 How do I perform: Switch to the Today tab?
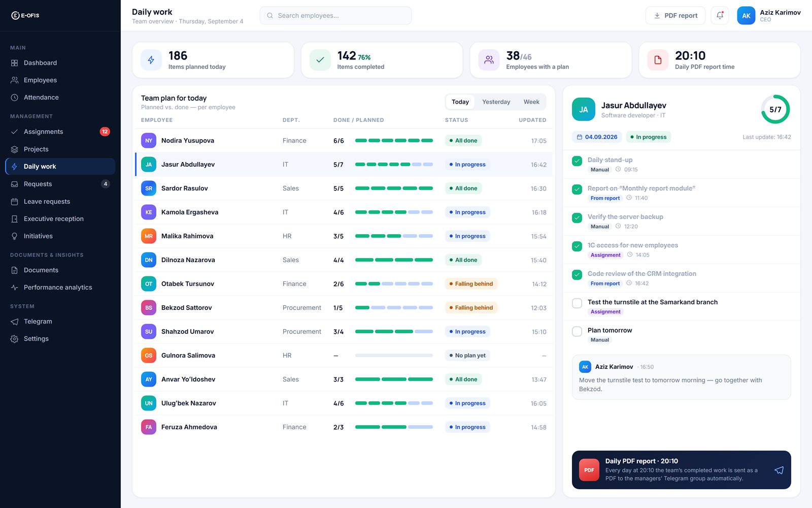coord(460,102)
